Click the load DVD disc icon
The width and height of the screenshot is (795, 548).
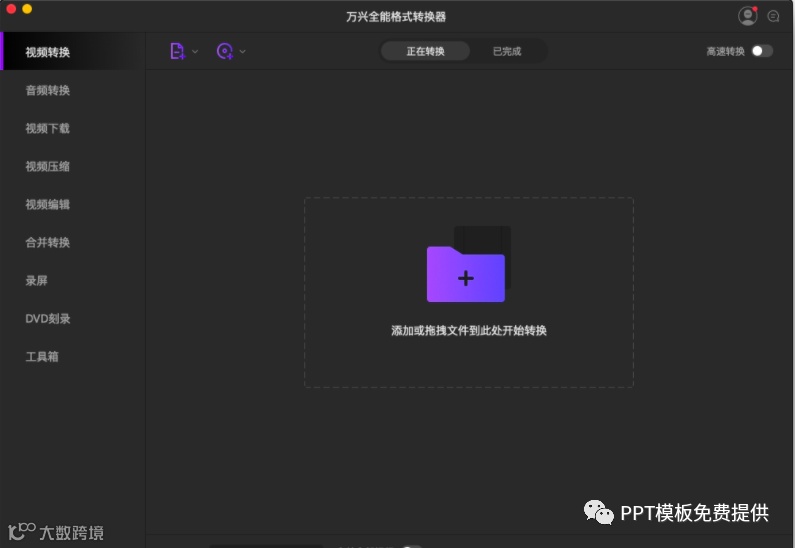[225, 51]
